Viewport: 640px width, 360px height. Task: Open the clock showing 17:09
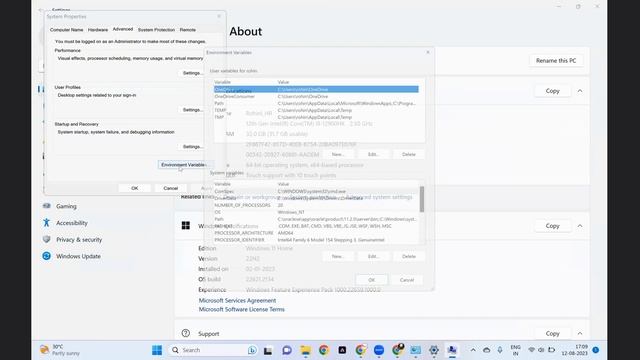(575, 350)
